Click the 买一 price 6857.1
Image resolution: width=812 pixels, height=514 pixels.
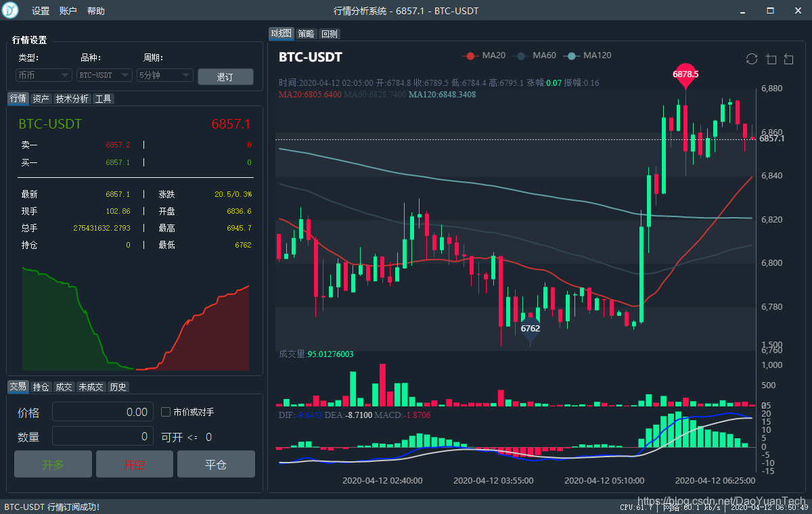(x=118, y=162)
